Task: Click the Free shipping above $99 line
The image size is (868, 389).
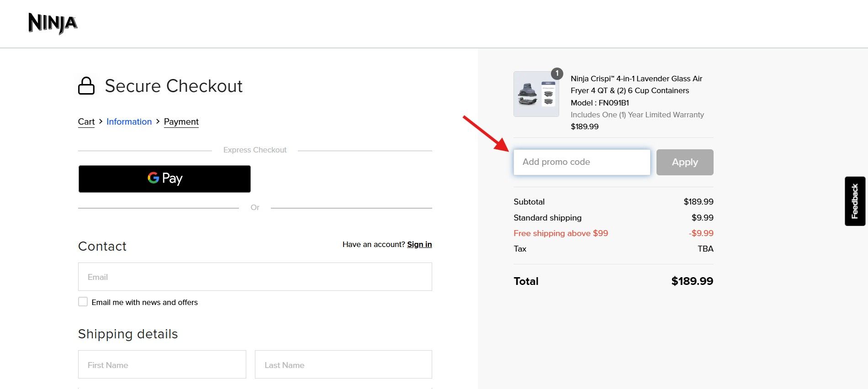Action: coord(561,233)
